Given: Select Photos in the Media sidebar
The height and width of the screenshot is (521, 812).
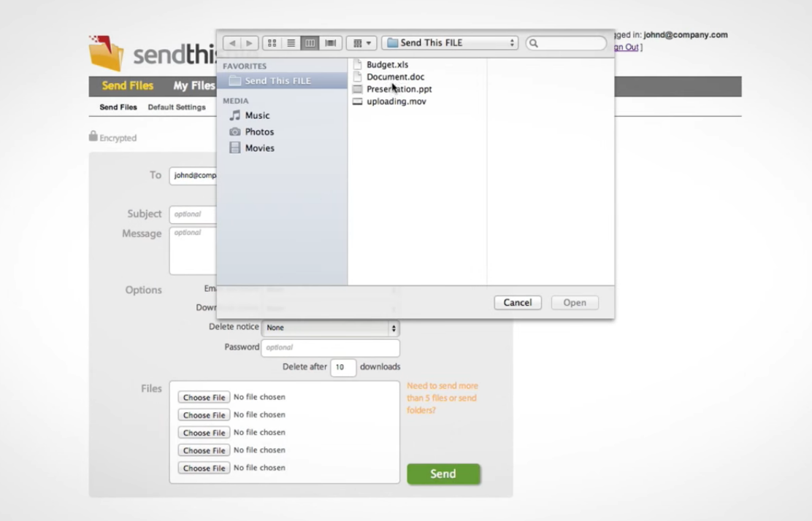Looking at the screenshot, I should [x=259, y=132].
